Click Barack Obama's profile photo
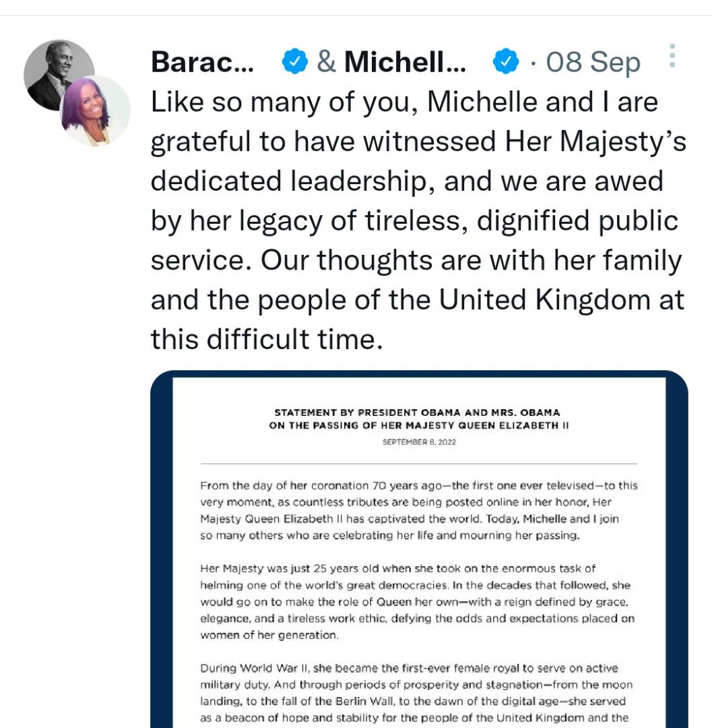Screen dimensions: 712x728 (53, 71)
